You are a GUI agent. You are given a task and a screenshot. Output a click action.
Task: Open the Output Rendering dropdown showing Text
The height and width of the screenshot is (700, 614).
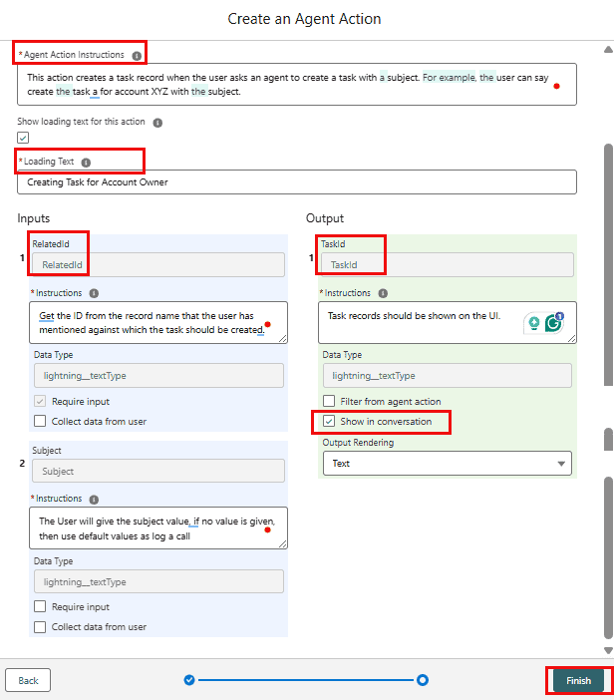[x=448, y=464]
